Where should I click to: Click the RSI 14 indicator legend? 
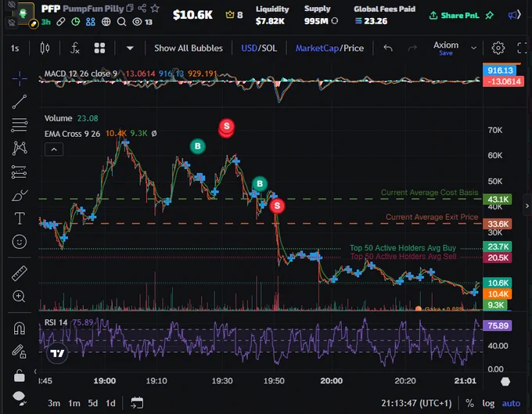click(56, 322)
